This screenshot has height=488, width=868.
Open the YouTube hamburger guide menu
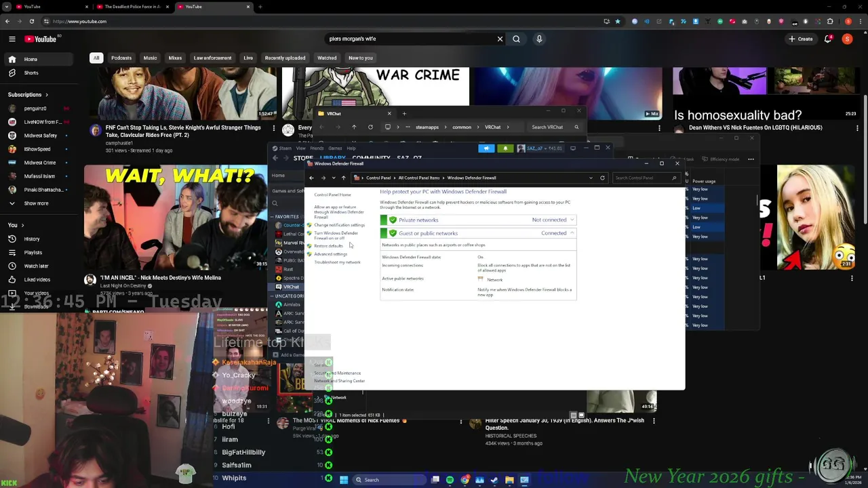coord(12,39)
